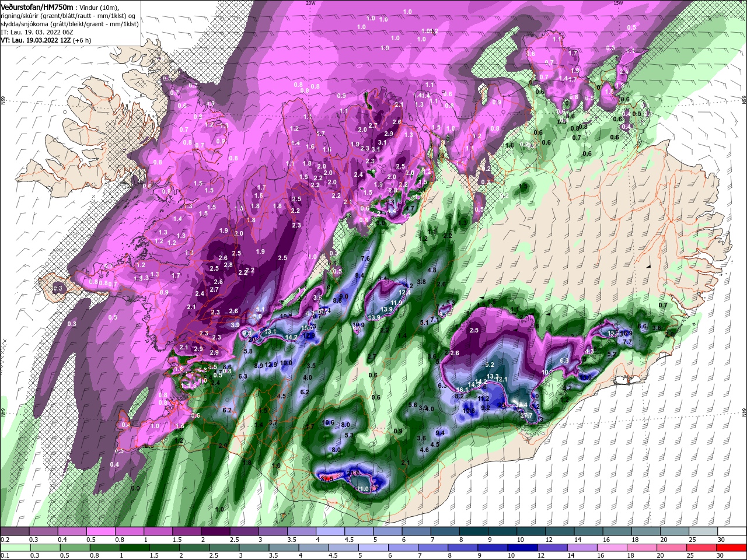The height and width of the screenshot is (560, 747).
Task: Click the white last swatch of the snow legend
Action: [x=732, y=531]
